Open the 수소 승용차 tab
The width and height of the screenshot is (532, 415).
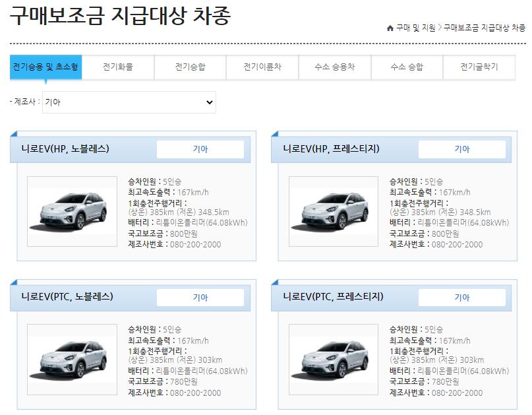(335, 67)
